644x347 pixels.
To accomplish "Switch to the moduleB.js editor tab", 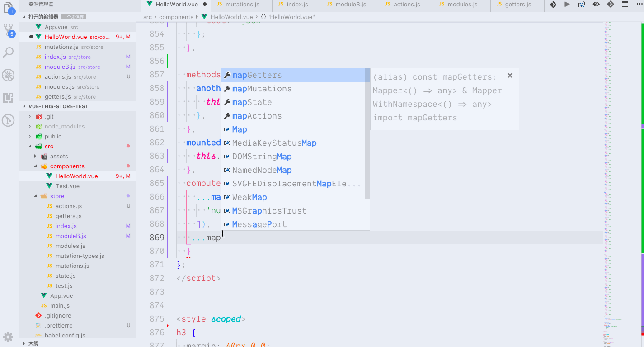I will (x=351, y=5).
